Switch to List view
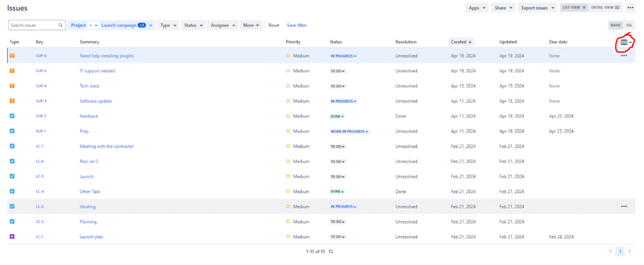This screenshot has width=644, height=265. click(574, 7)
